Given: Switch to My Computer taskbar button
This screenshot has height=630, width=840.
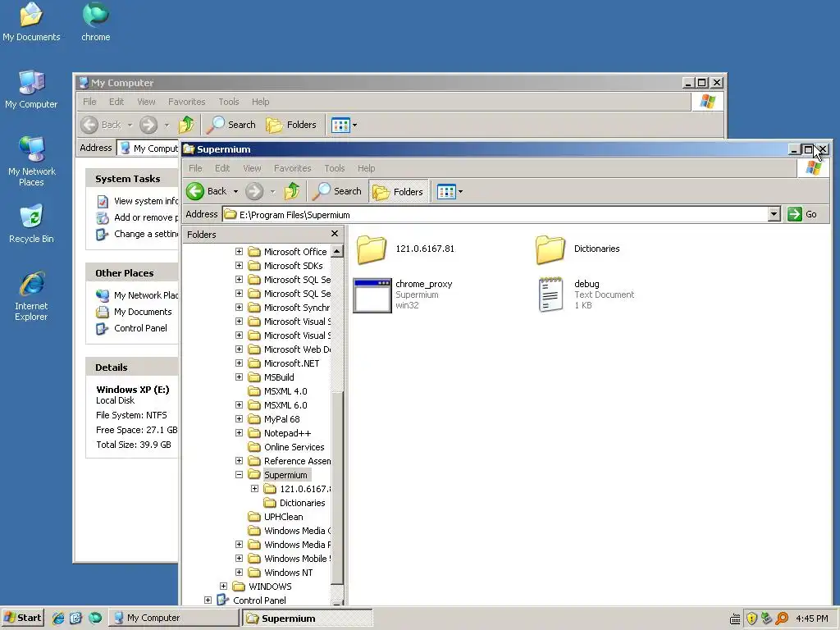Looking at the screenshot, I should (174, 618).
